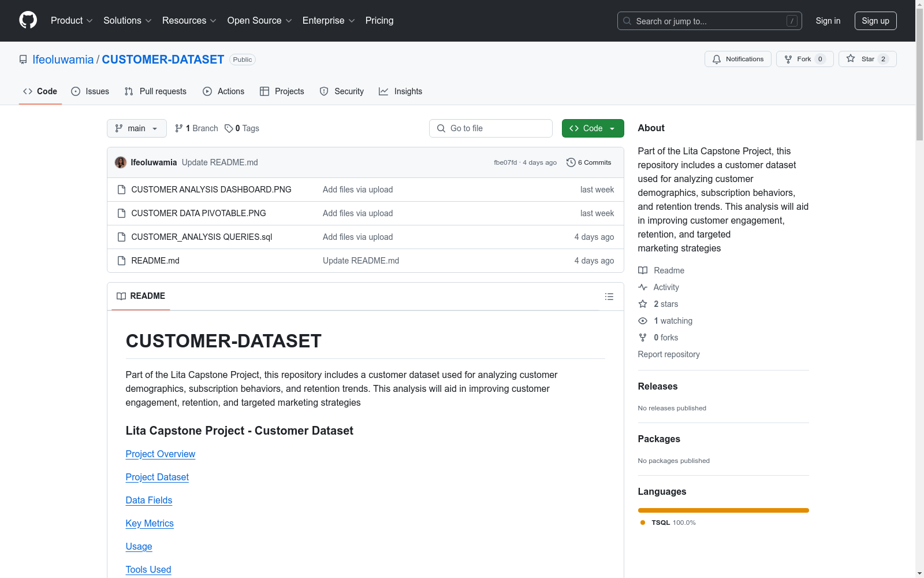
Task: Open the GitHub home logo
Action: pos(28,20)
